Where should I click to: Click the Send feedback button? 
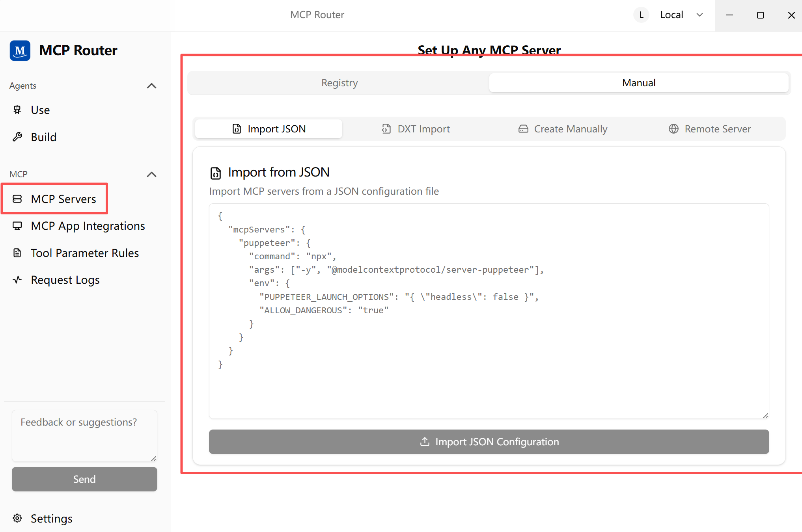[x=84, y=479]
